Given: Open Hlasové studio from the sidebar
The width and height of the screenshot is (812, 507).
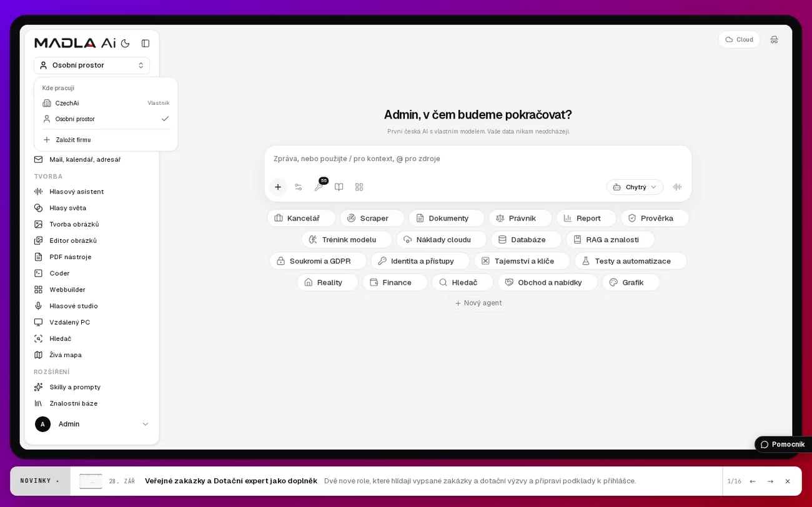Looking at the screenshot, I should pos(92,306).
